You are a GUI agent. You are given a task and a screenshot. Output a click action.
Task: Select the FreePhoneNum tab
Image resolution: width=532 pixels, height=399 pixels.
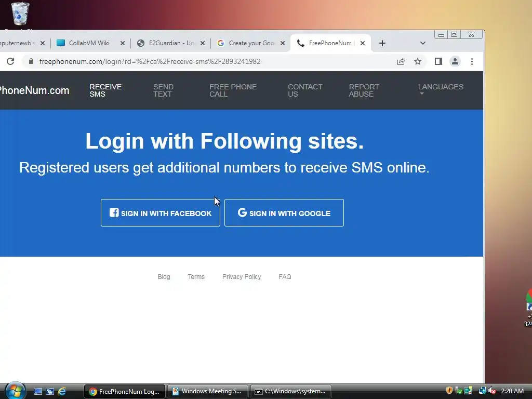click(x=330, y=43)
